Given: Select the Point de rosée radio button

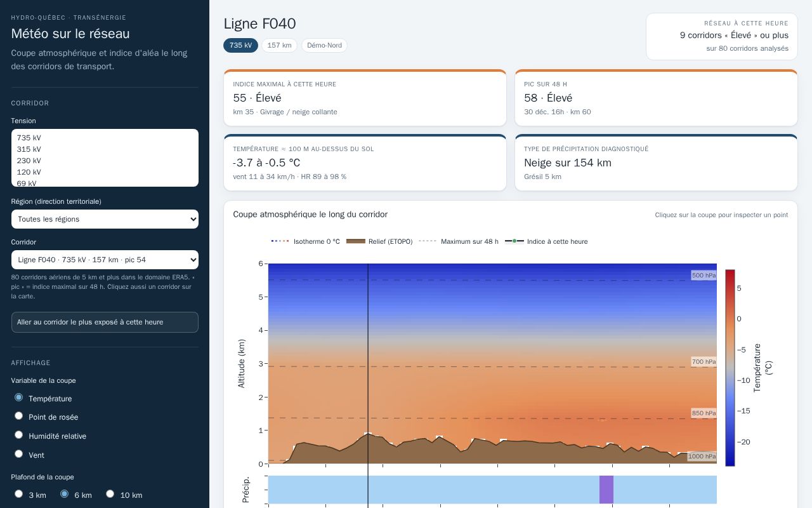Looking at the screenshot, I should (18, 416).
